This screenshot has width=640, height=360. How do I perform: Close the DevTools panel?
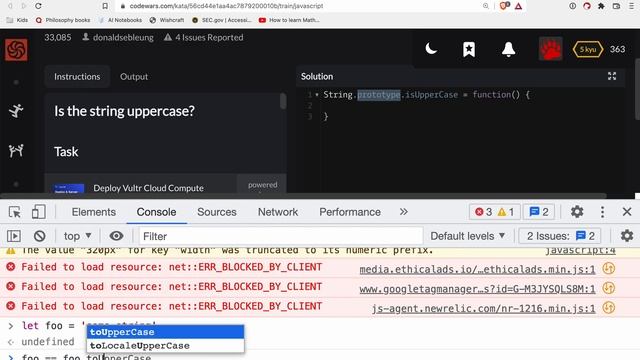coord(627,212)
